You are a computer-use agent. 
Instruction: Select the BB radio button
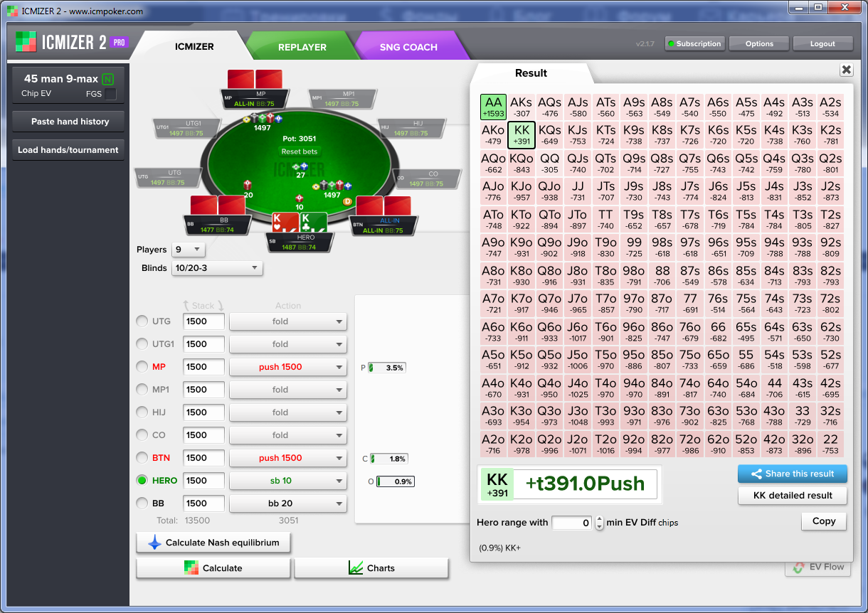142,503
